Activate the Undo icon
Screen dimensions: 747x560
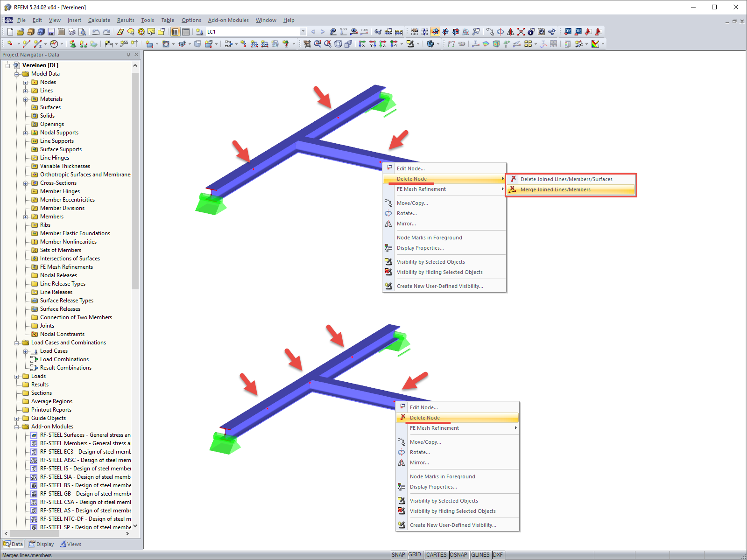[96, 32]
